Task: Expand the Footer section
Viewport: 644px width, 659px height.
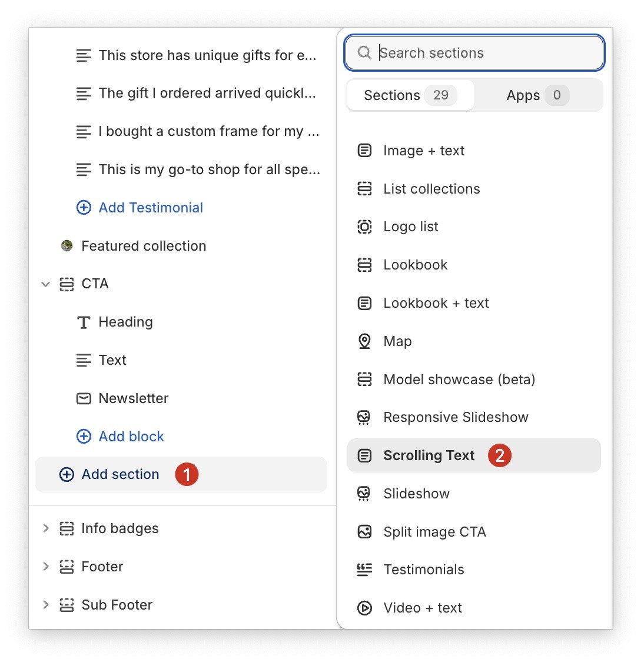Action: (46, 566)
